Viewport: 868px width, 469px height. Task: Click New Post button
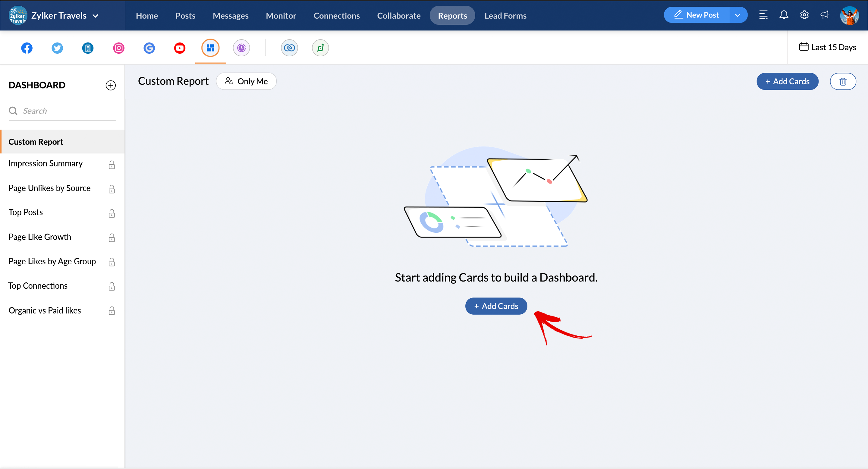696,15
